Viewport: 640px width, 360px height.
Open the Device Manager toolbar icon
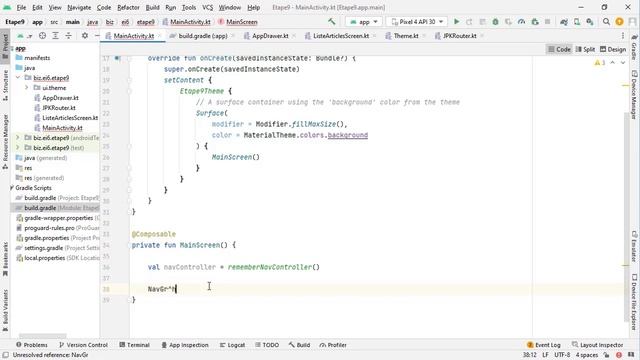(x=577, y=22)
